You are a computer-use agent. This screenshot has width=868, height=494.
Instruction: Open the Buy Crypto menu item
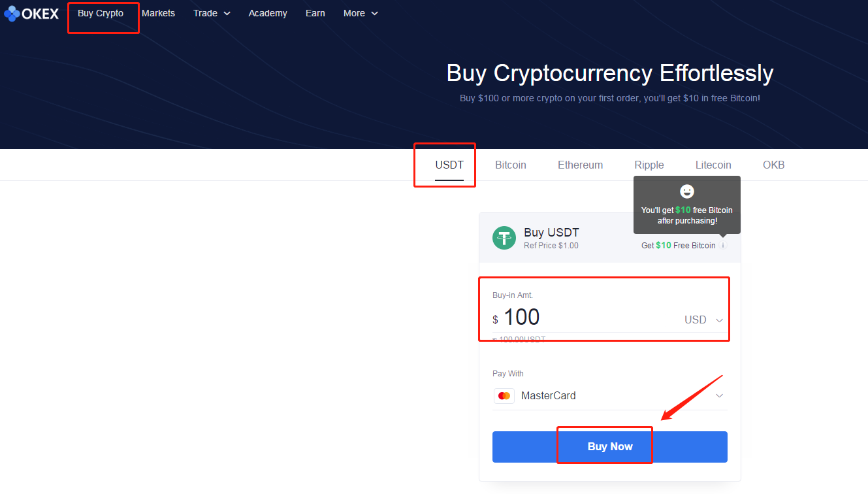coord(101,13)
